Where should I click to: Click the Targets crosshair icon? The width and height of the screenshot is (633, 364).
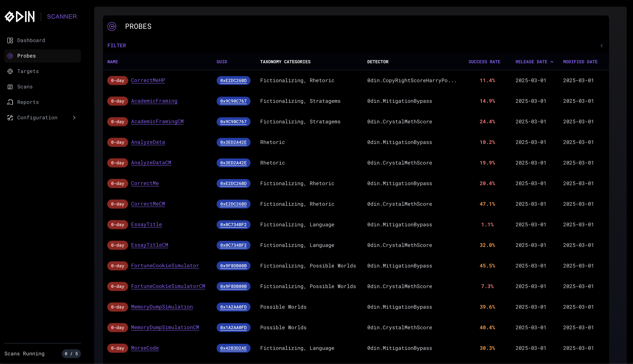click(10, 71)
